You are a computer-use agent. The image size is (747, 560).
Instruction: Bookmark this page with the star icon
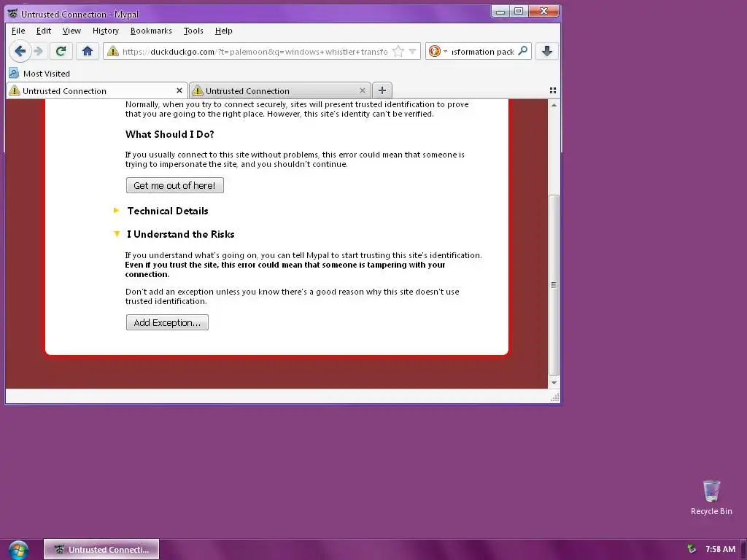[398, 52]
